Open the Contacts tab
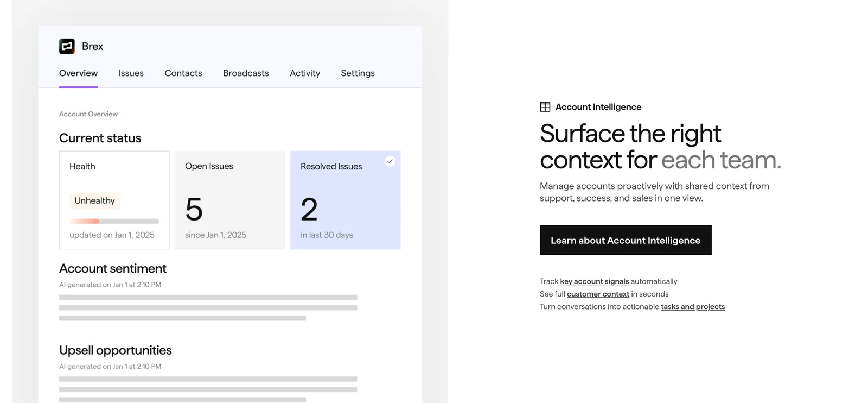 183,73
